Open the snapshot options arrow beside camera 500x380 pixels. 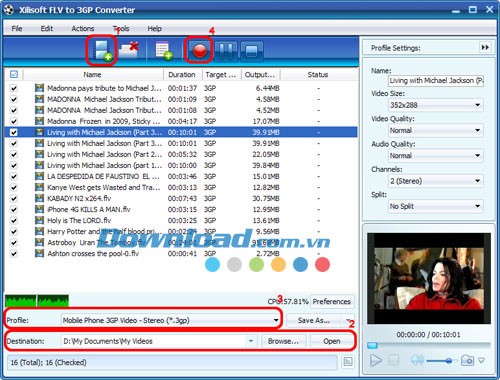(481, 360)
